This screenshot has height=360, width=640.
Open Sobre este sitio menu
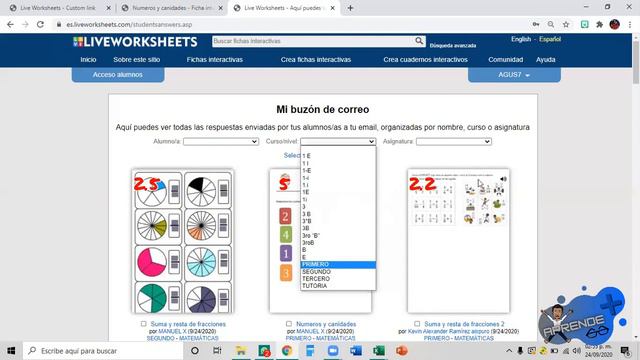[137, 60]
